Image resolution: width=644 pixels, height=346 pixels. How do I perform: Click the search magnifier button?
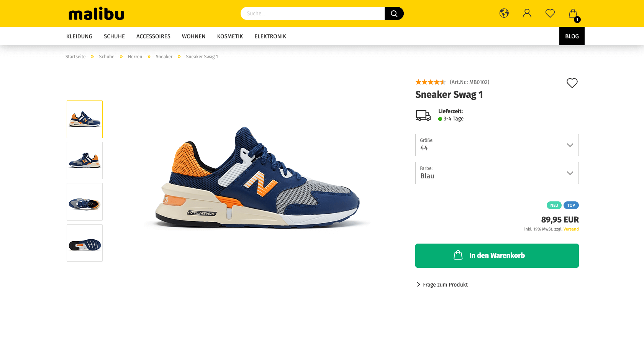click(394, 13)
